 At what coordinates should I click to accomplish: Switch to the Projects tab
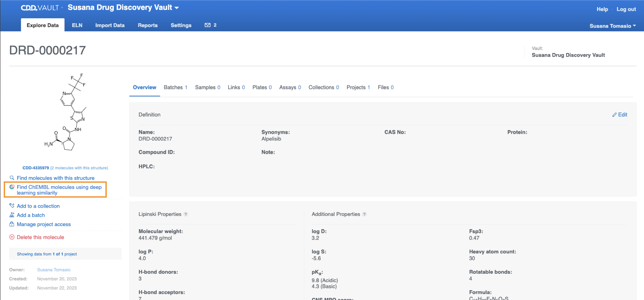[358, 87]
